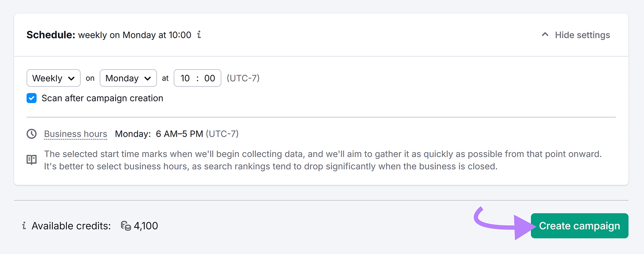Click the 4,100 available credits value
644x254 pixels.
click(x=146, y=226)
